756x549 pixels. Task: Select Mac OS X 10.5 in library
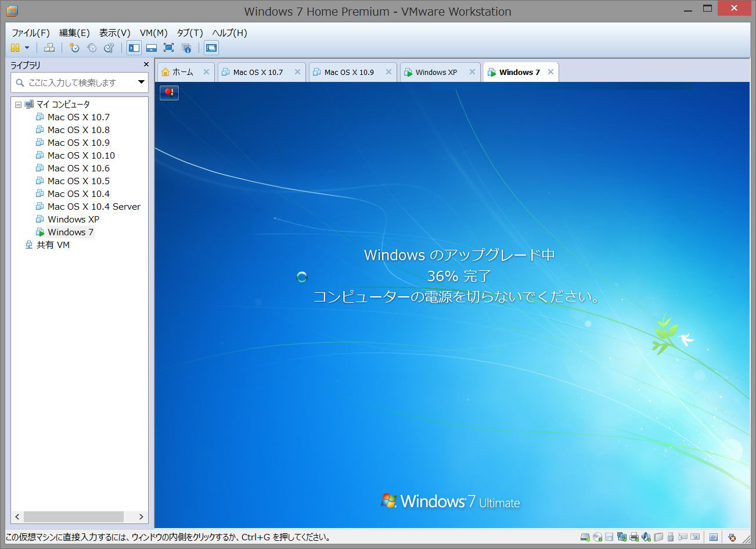(x=78, y=181)
